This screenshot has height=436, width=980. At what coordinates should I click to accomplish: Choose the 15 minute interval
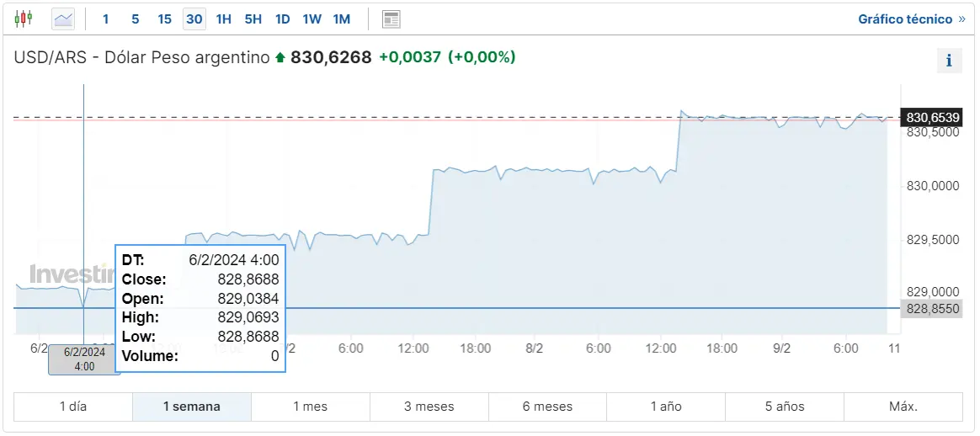pos(164,19)
